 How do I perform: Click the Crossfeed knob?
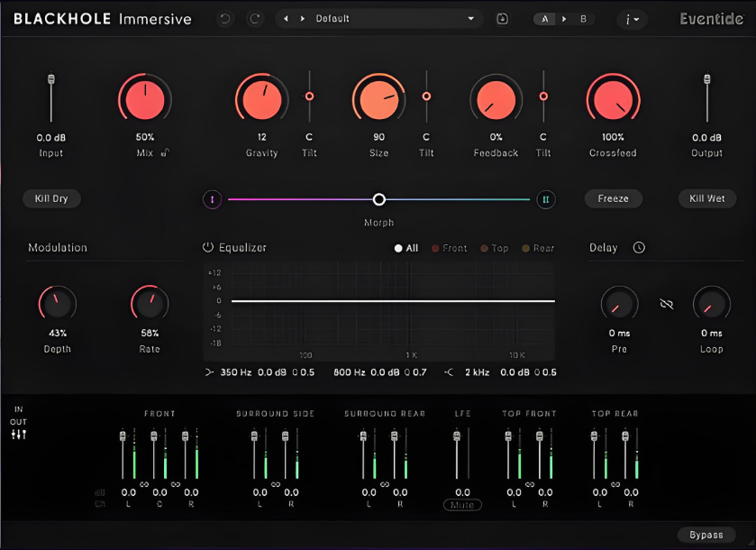coord(614,100)
